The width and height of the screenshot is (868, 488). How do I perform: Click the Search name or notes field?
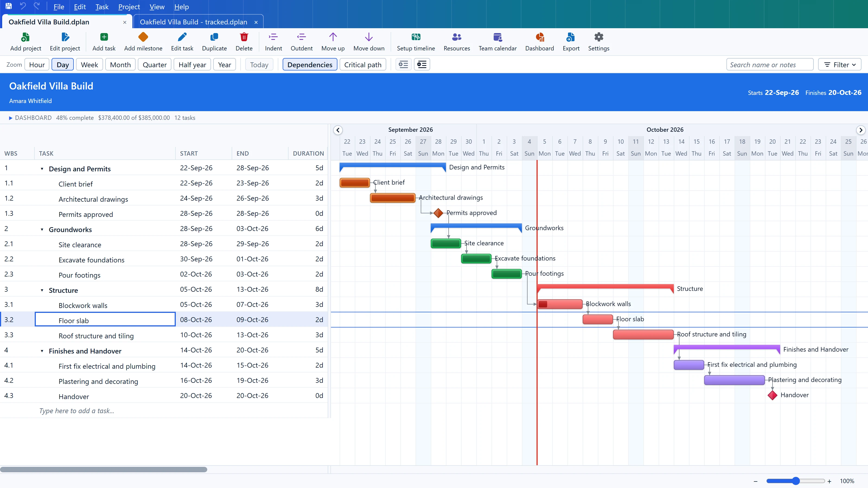pyautogui.click(x=770, y=65)
